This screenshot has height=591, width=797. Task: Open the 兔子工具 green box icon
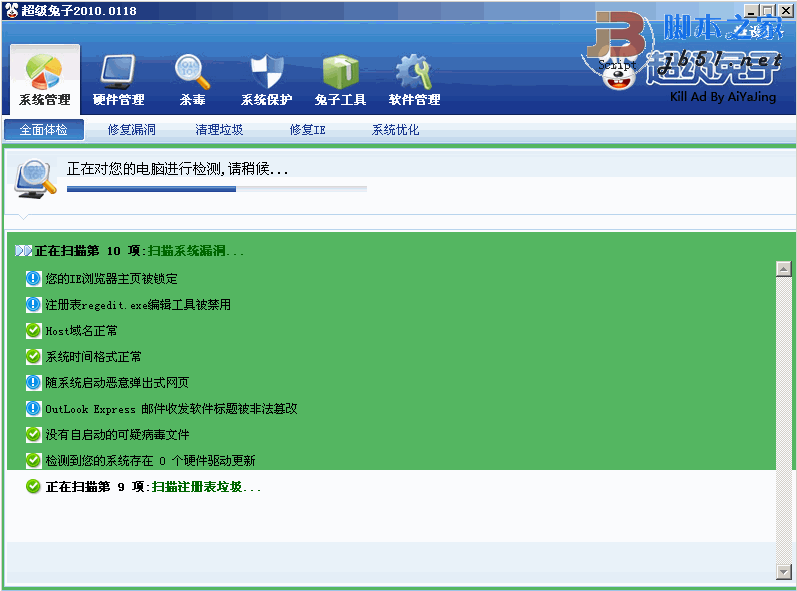tap(341, 72)
